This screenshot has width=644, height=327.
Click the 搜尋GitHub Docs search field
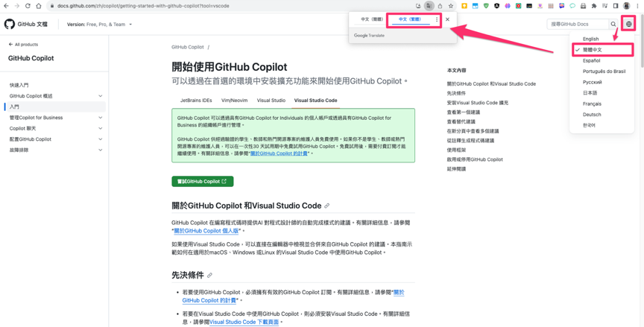pos(578,24)
